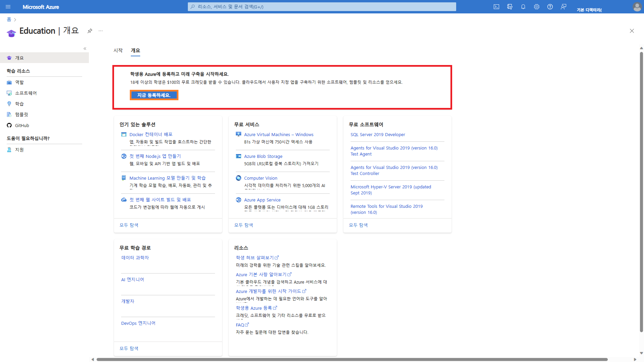Focus the resource search box

(322, 7)
